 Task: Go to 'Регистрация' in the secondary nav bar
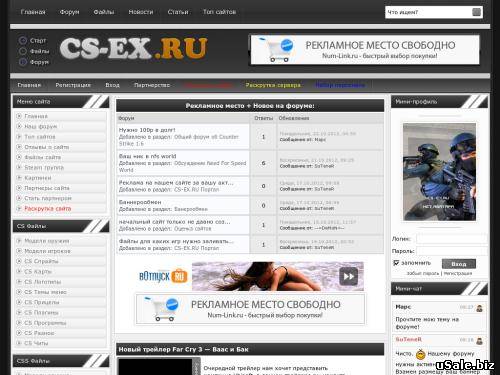(x=73, y=85)
